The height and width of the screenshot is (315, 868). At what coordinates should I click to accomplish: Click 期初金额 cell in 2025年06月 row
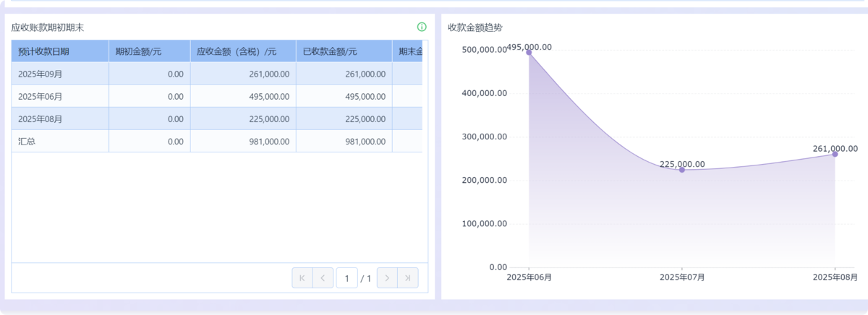(150, 96)
